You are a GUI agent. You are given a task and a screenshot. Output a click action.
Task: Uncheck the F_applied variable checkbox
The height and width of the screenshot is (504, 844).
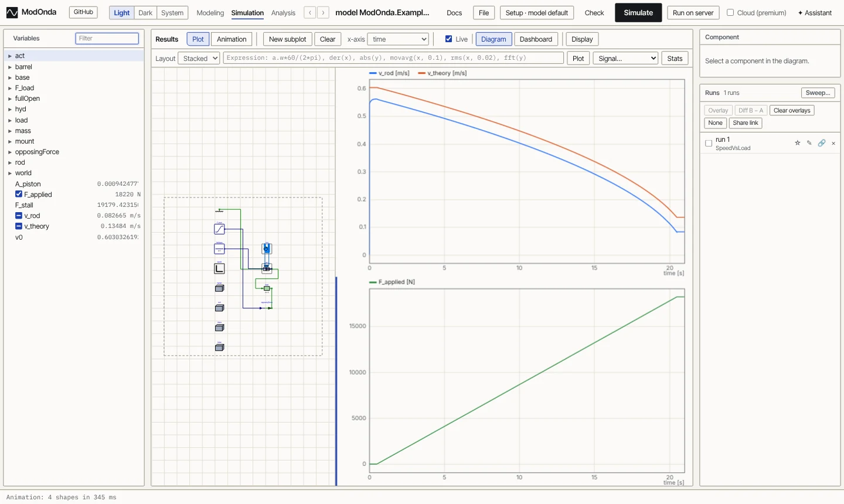19,194
